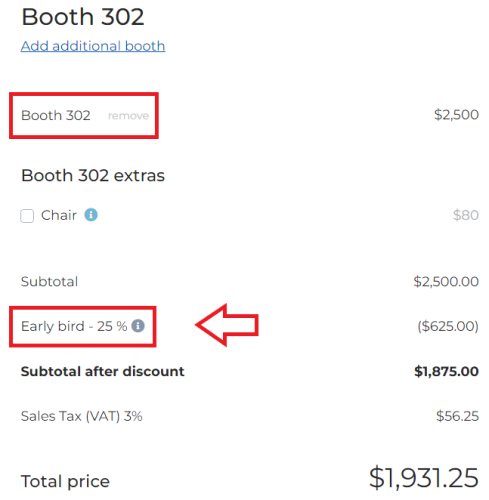Screen dimensions: 489x500
Task: Click the Subtotal label
Action: click(49, 281)
